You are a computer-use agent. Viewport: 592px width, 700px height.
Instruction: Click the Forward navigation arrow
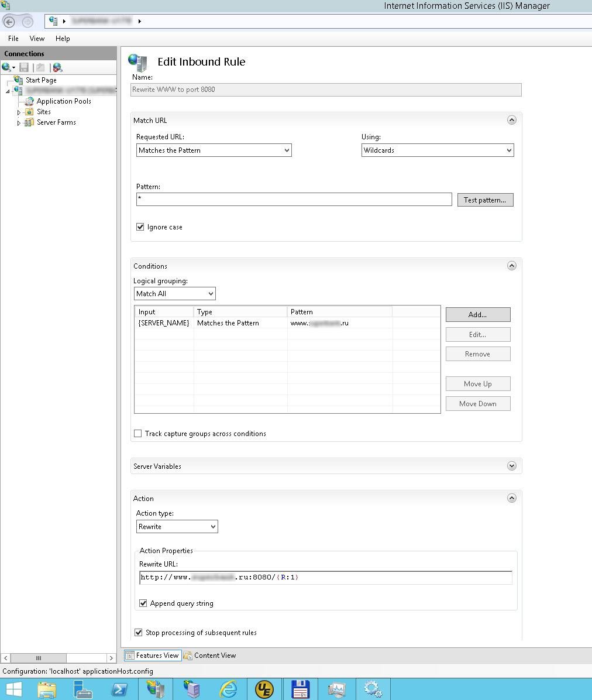click(x=27, y=22)
